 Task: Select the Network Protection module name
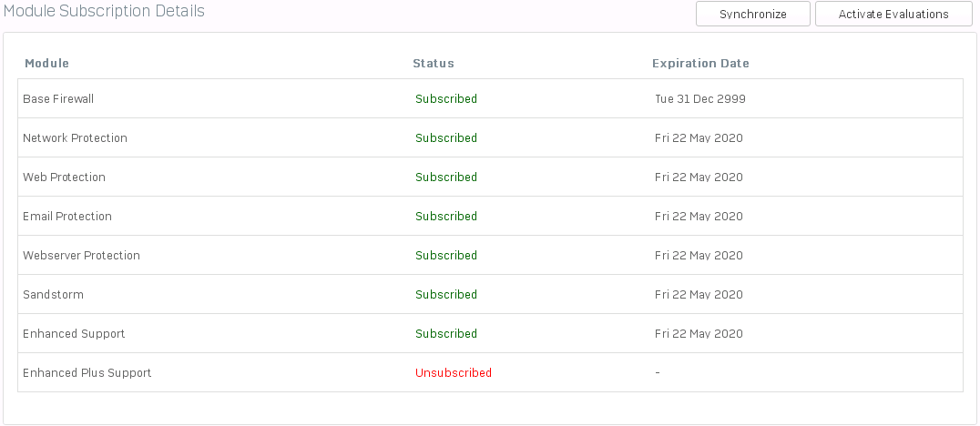(75, 138)
